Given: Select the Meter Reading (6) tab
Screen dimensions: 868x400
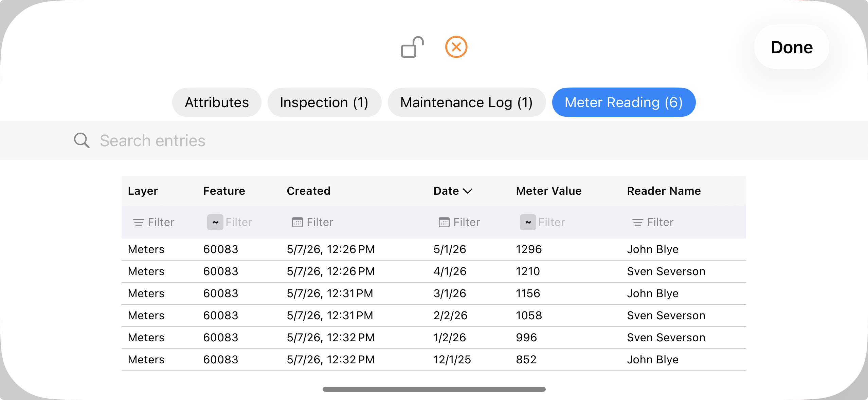Looking at the screenshot, I should point(624,102).
